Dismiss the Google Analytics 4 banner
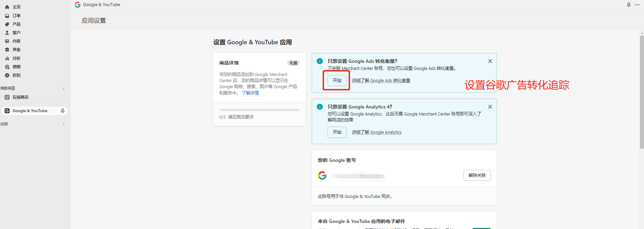 (490, 107)
